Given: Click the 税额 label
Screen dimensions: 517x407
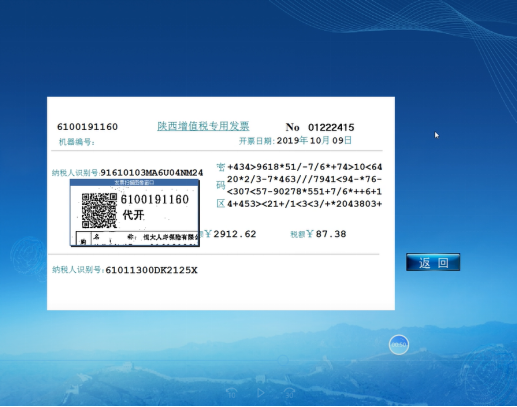Looking at the screenshot, I should coord(298,235).
